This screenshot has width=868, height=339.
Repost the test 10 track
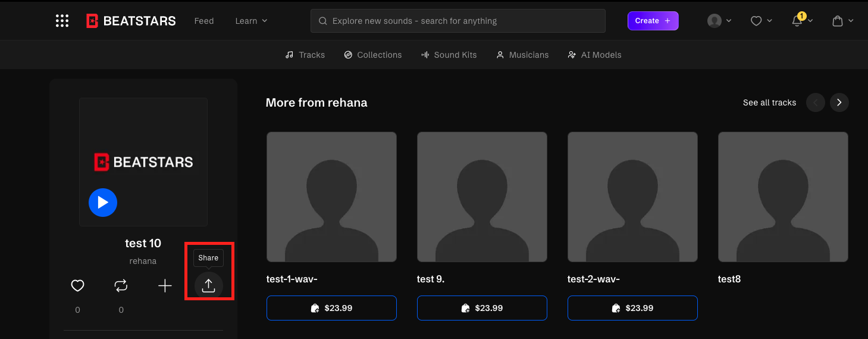pyautogui.click(x=121, y=286)
